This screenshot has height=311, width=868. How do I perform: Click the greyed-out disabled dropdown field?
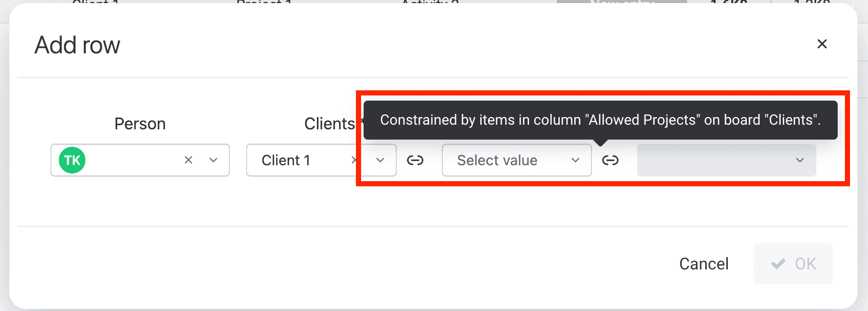(726, 160)
